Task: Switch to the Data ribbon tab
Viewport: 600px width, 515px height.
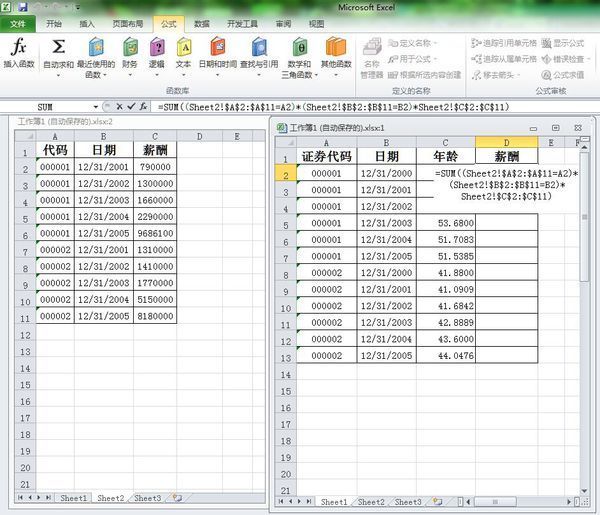Action: point(202,24)
